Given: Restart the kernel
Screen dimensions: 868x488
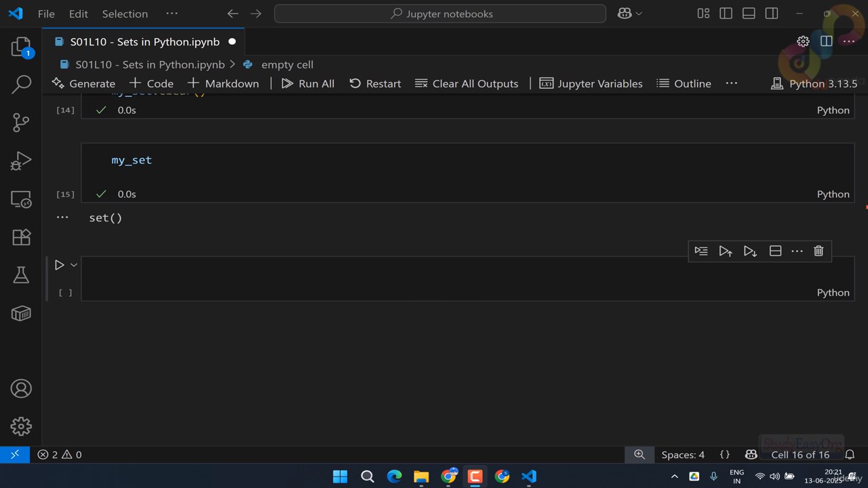Looking at the screenshot, I should tap(375, 83).
